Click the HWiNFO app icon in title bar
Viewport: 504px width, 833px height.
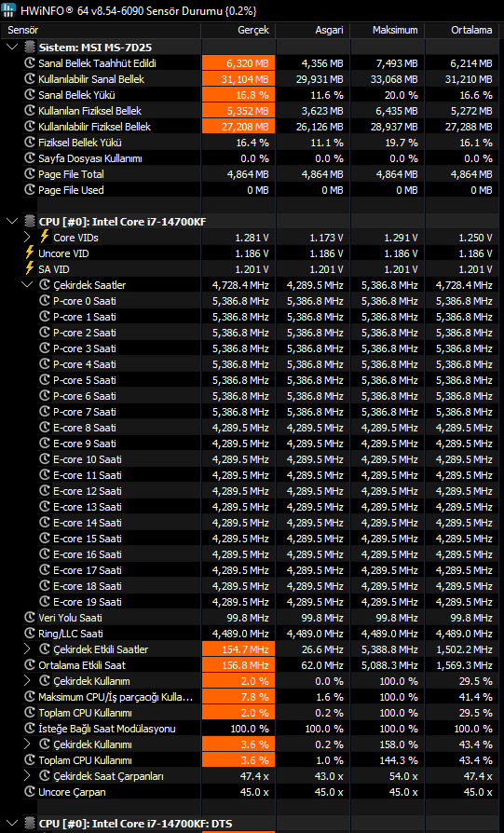point(8,10)
